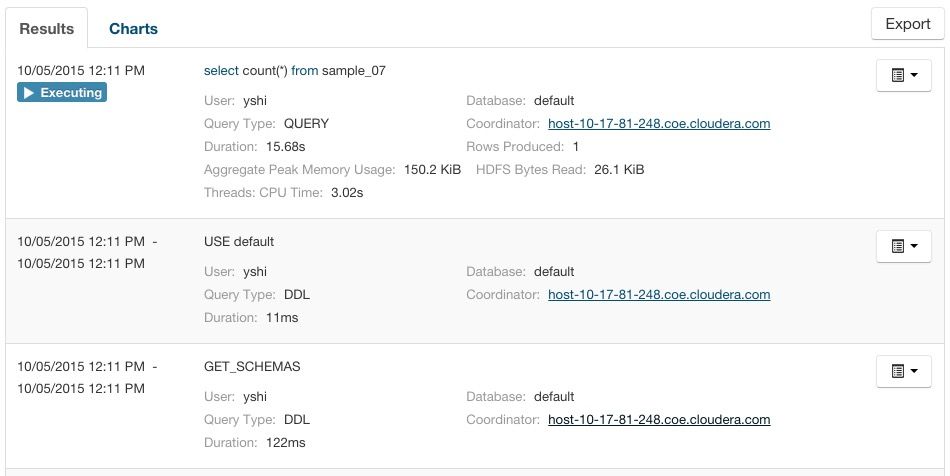
Task: Open coordinator host link for GET_SCHEMAS query
Action: tap(659, 420)
